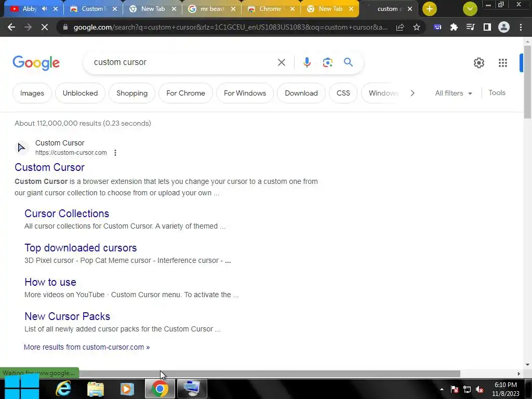Submit search with the magnifier icon
This screenshot has width=532, height=399.
click(348, 62)
